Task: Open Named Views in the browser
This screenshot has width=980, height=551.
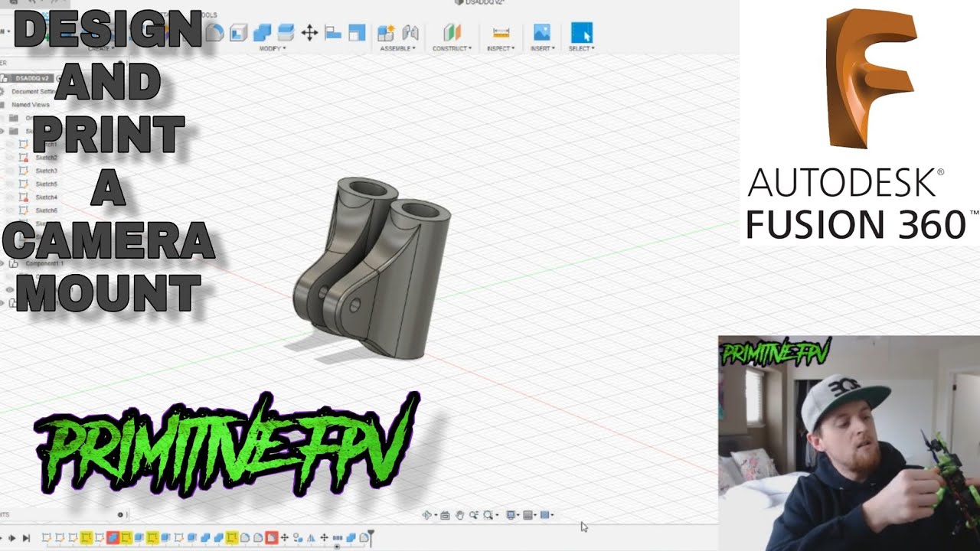Action: point(31,104)
